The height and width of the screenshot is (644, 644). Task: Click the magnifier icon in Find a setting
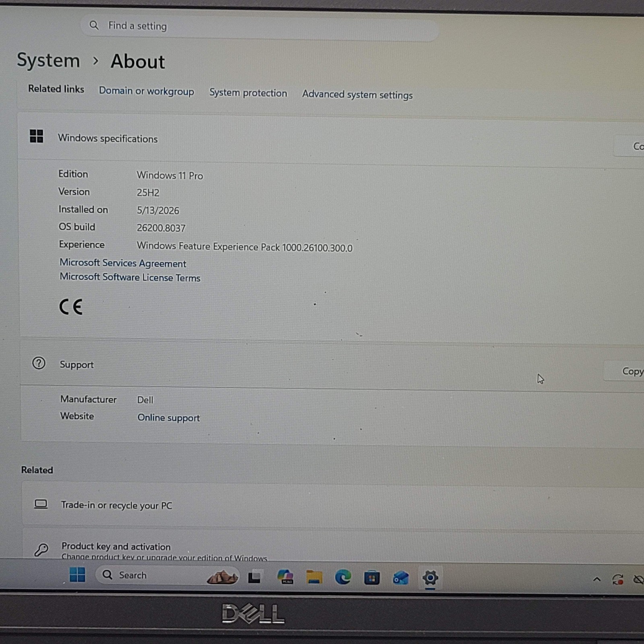pyautogui.click(x=94, y=25)
